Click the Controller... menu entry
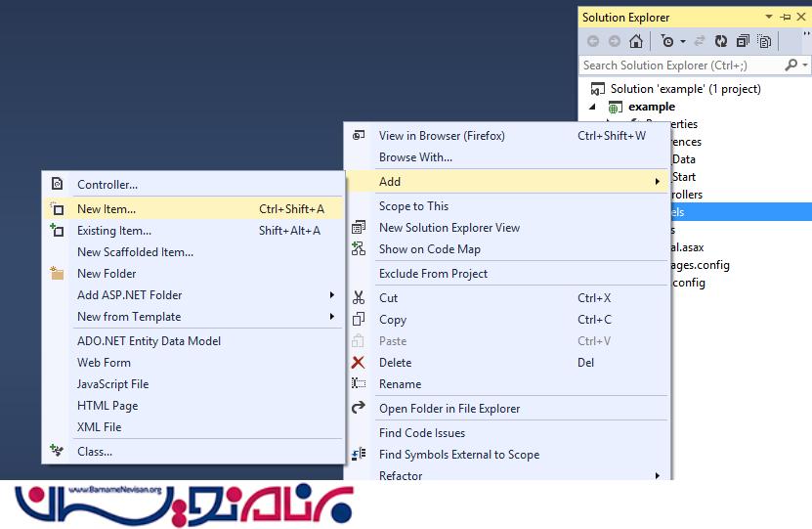The height and width of the screenshot is (529, 812). [107, 185]
